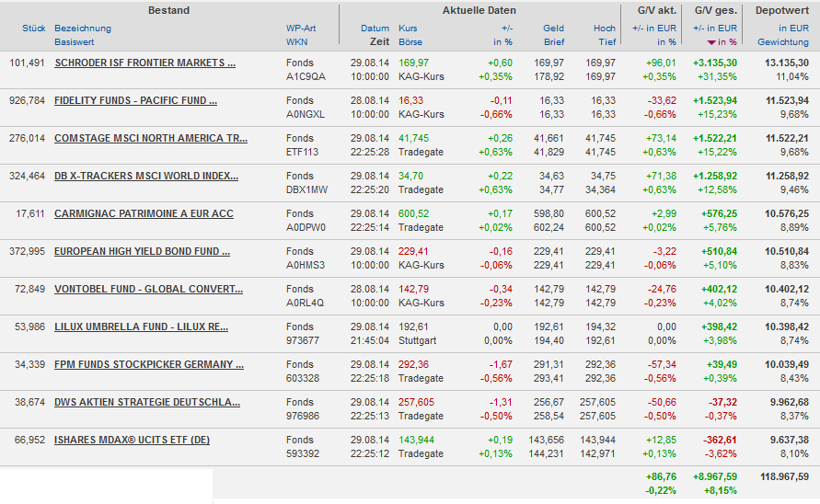
Task: Select COMSTAGE MSCI NORTH AMERICA fund
Action: click(150, 138)
